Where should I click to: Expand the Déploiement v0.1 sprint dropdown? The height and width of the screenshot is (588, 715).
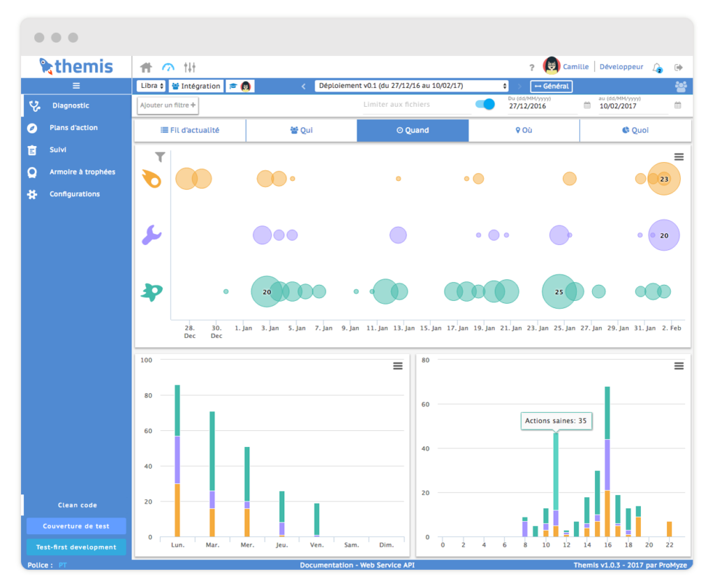click(x=411, y=87)
